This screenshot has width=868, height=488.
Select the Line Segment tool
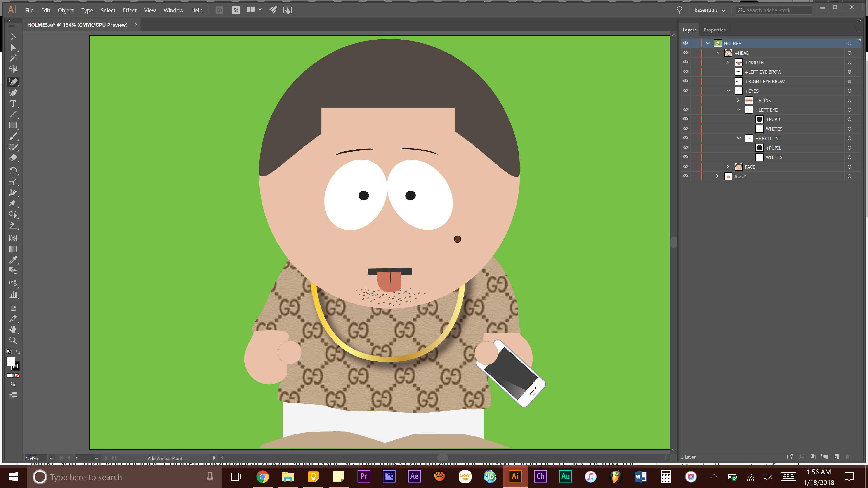tap(13, 115)
